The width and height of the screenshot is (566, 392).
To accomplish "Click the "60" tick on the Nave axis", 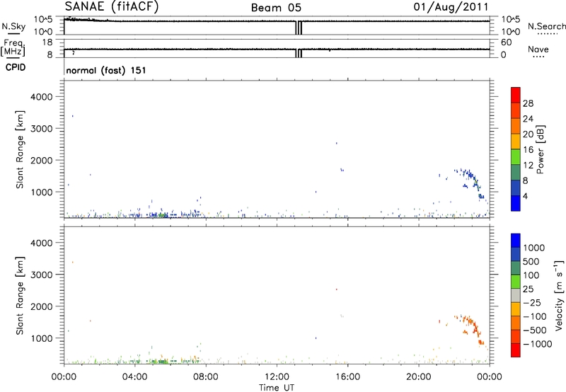I will 506,42.
